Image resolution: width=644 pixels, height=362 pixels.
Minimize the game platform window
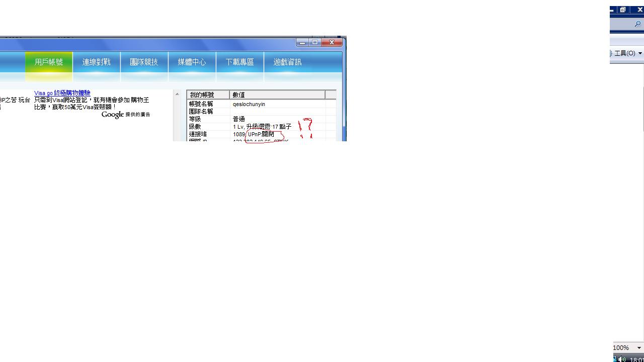(x=302, y=43)
